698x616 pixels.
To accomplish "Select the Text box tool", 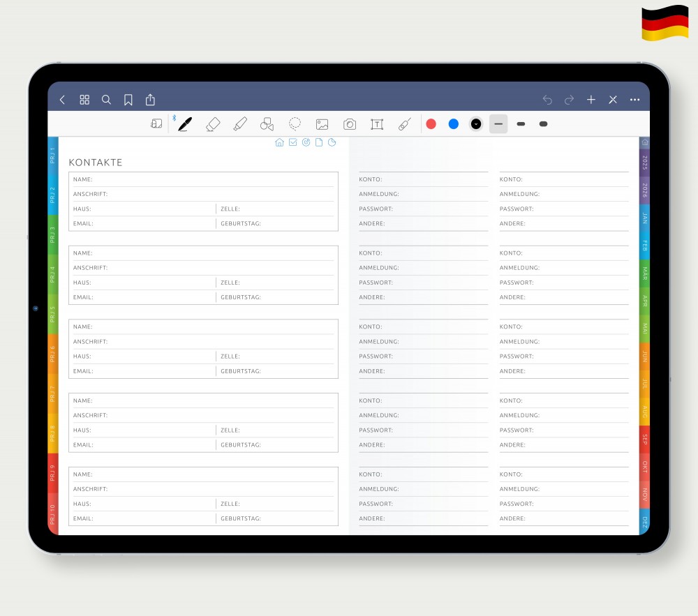I will [x=377, y=124].
